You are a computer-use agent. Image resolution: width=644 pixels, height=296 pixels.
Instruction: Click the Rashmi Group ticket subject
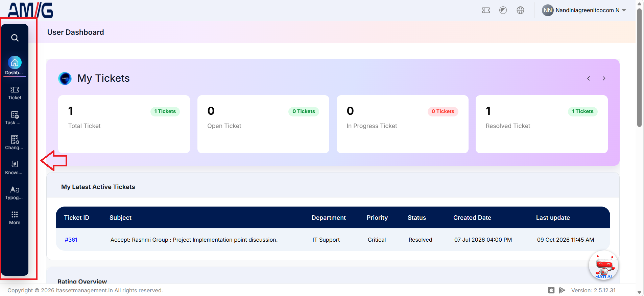point(194,240)
